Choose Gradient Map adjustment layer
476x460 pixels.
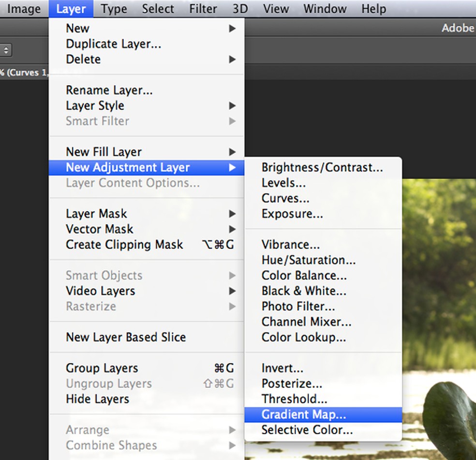(304, 415)
